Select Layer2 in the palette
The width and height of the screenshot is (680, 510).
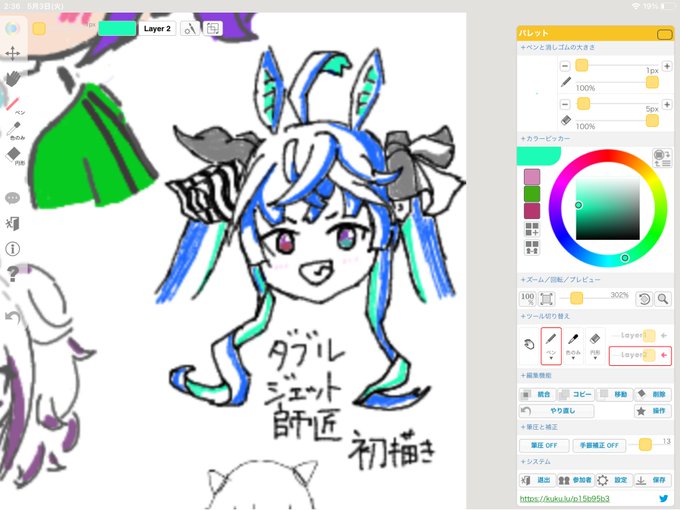[640, 355]
